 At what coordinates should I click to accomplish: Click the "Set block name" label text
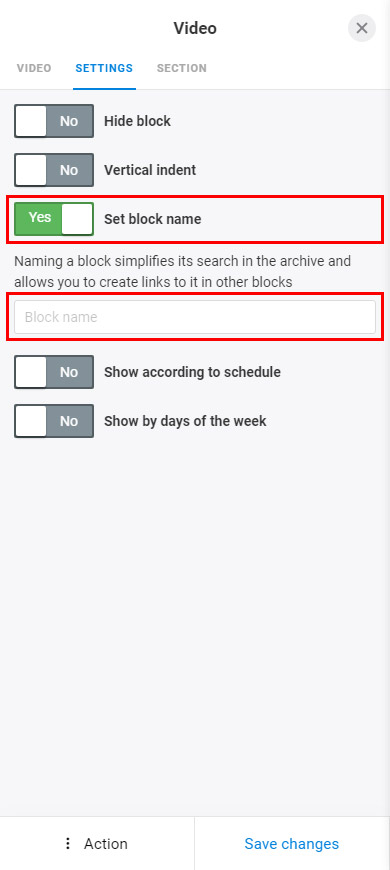coord(153,219)
